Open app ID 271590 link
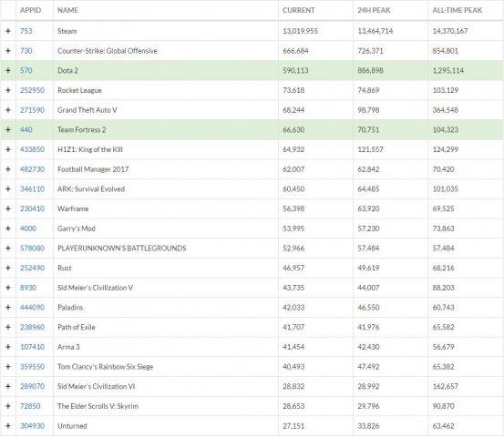 point(32,110)
